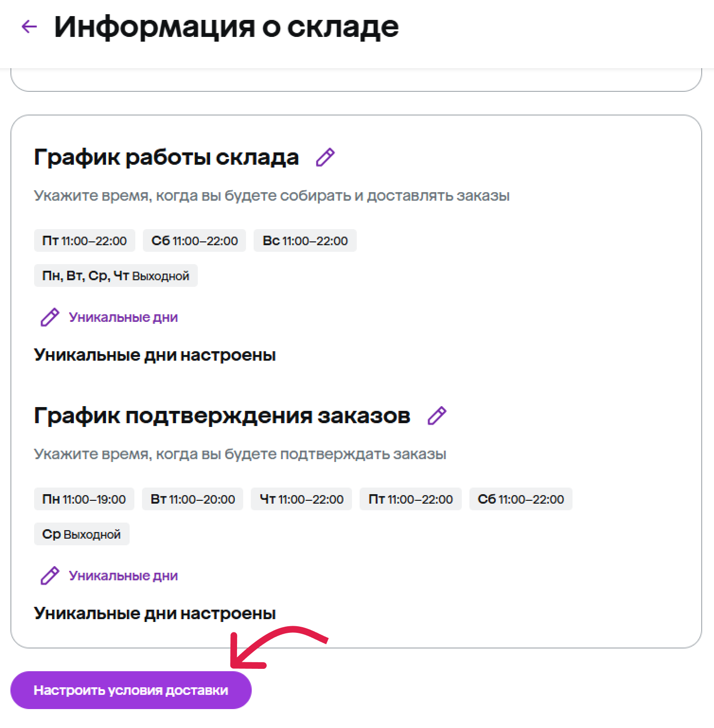Select the Сб 11:00–22:00 warehouse schedule chip
This screenshot has height=728, width=714.
tap(194, 240)
